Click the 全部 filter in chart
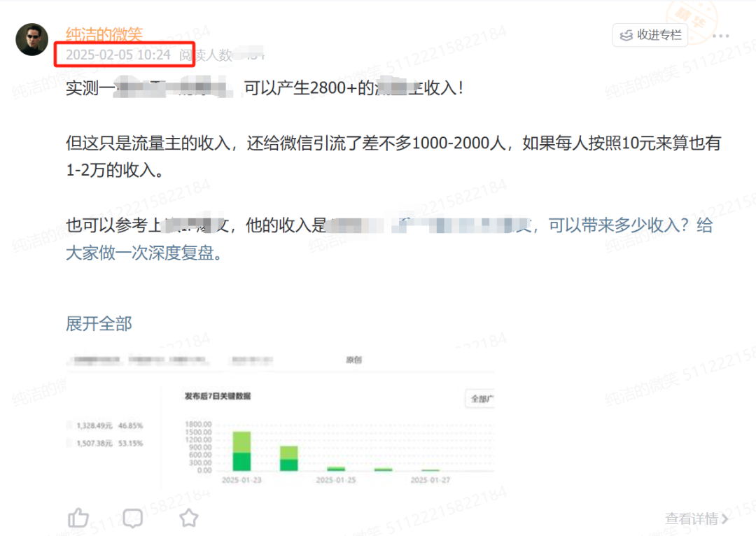This screenshot has height=536, width=756. coord(479,399)
